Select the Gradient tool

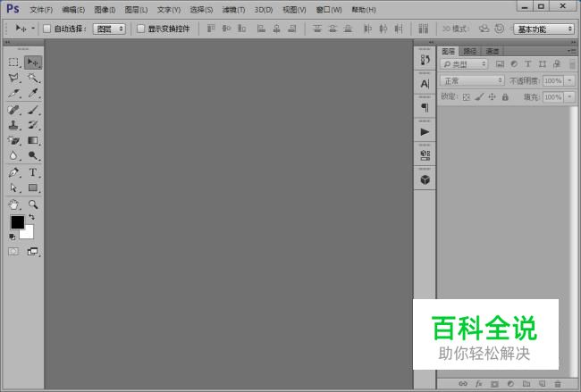pos(33,140)
